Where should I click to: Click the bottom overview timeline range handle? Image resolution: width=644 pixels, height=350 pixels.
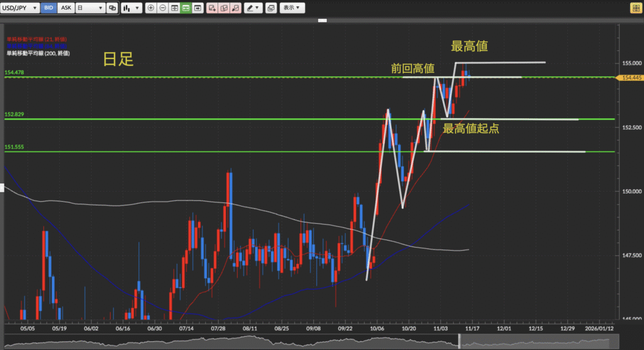pos(459,341)
